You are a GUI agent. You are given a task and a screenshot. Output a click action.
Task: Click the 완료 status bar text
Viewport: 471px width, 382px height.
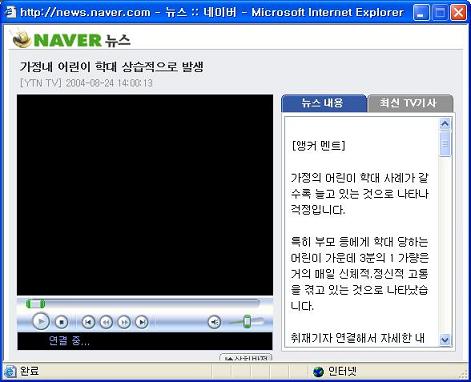click(x=29, y=371)
